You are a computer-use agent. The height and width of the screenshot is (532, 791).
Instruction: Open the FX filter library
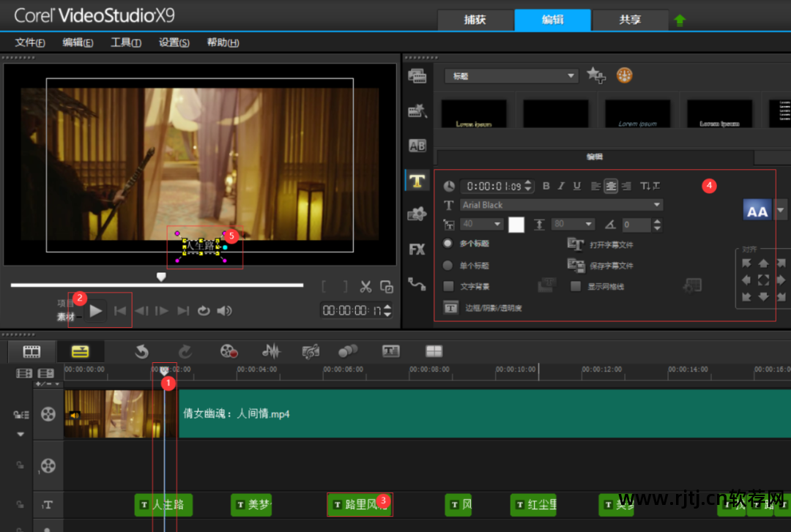click(417, 250)
